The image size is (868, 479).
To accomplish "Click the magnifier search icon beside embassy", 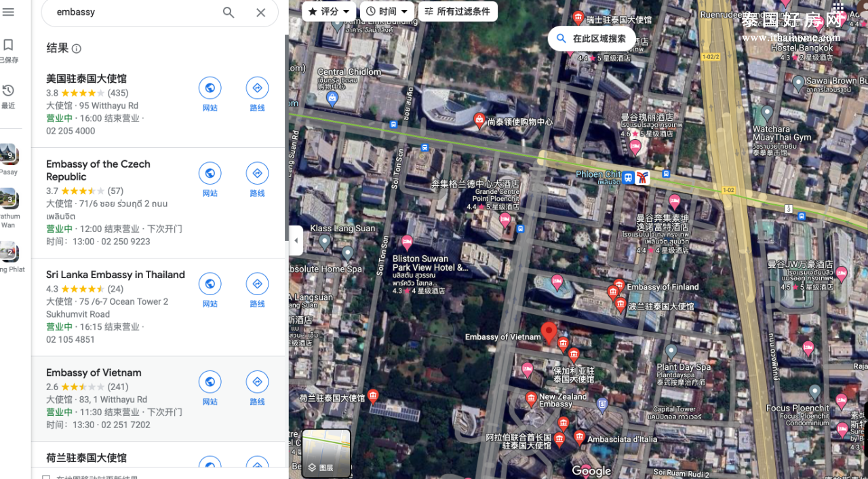I will 229,12.
